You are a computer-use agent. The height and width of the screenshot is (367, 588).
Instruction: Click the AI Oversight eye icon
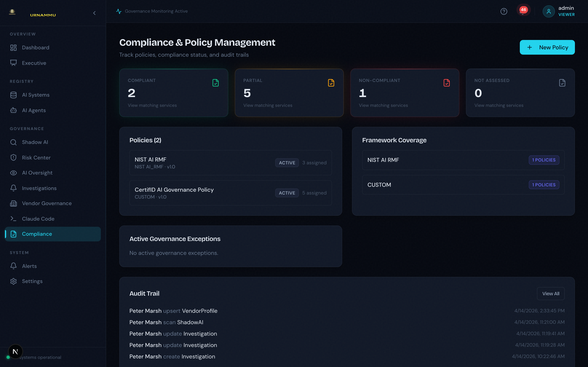pos(13,172)
